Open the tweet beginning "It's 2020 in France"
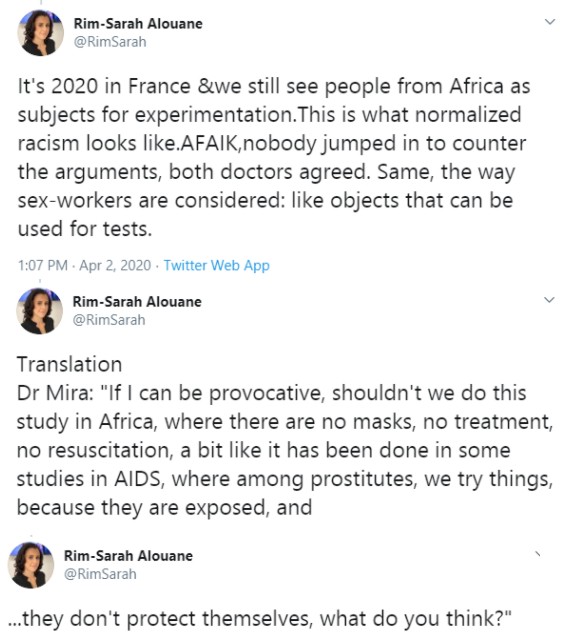 click(274, 157)
